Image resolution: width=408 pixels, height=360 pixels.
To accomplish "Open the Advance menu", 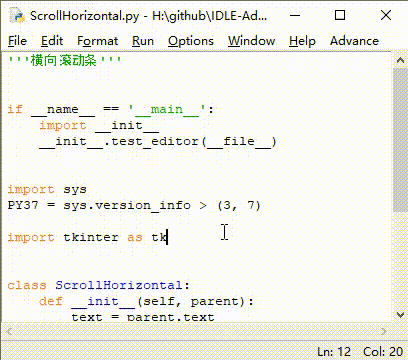I will (x=354, y=41).
